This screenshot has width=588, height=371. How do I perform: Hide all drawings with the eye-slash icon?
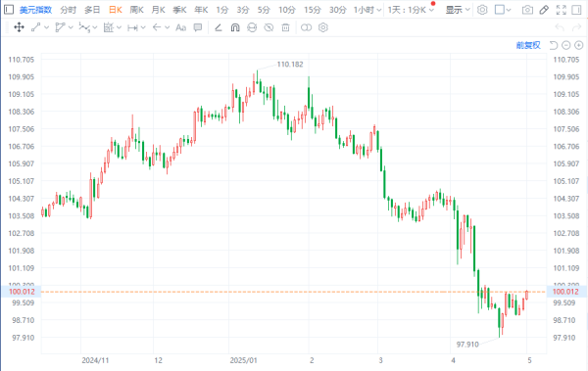click(x=269, y=27)
